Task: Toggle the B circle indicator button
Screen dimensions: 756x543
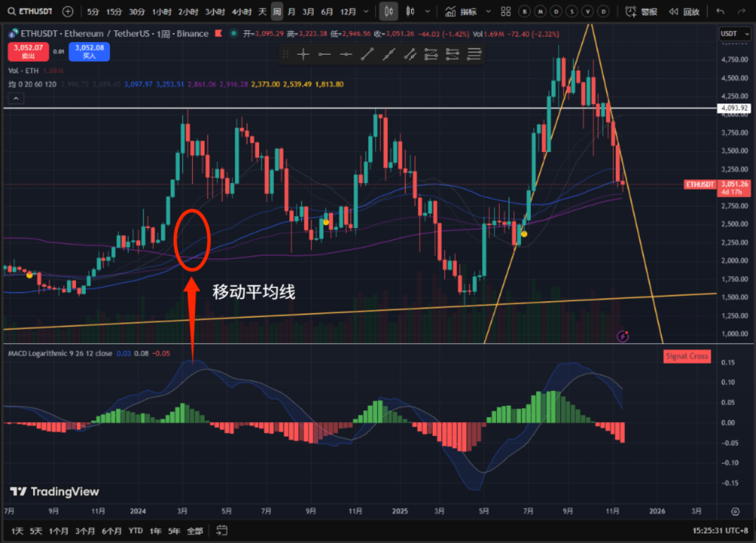Action: click(x=524, y=12)
